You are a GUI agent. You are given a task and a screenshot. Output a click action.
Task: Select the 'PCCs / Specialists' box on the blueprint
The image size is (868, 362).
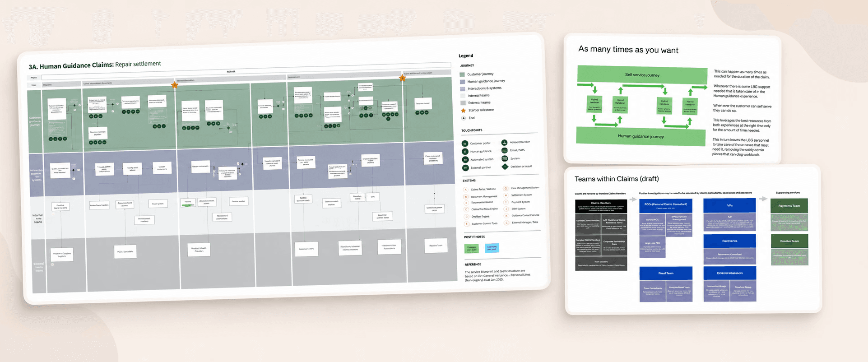pyautogui.click(x=125, y=252)
